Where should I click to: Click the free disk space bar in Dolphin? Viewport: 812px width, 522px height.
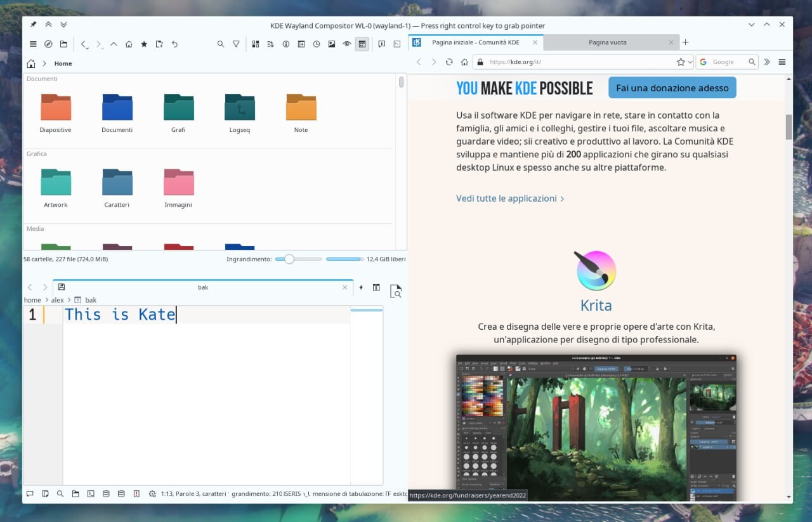[x=344, y=259]
